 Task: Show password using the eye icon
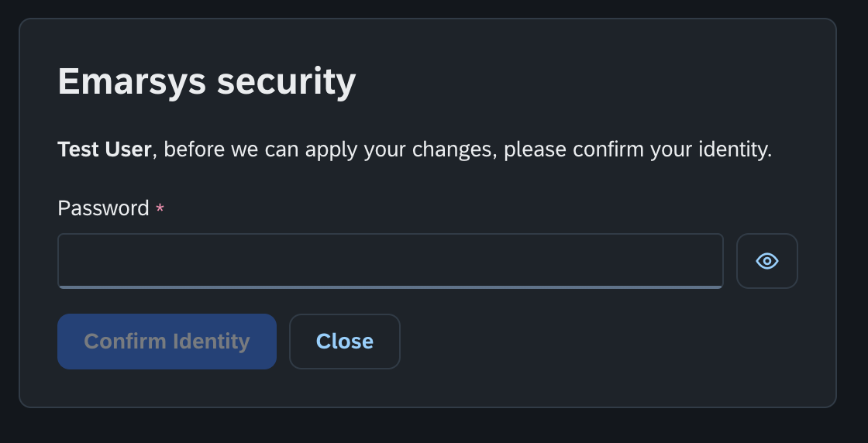coord(766,261)
